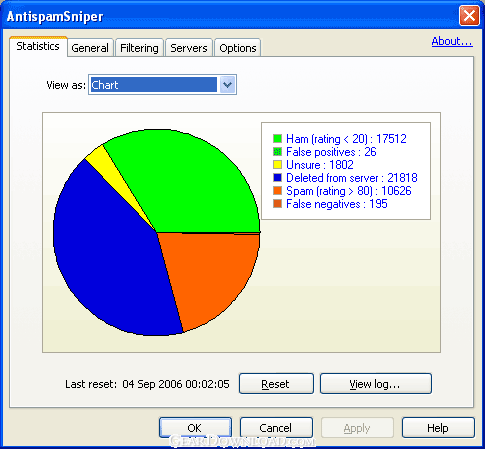Image resolution: width=485 pixels, height=449 pixels.
Task: Switch to the General tab
Action: [90, 48]
